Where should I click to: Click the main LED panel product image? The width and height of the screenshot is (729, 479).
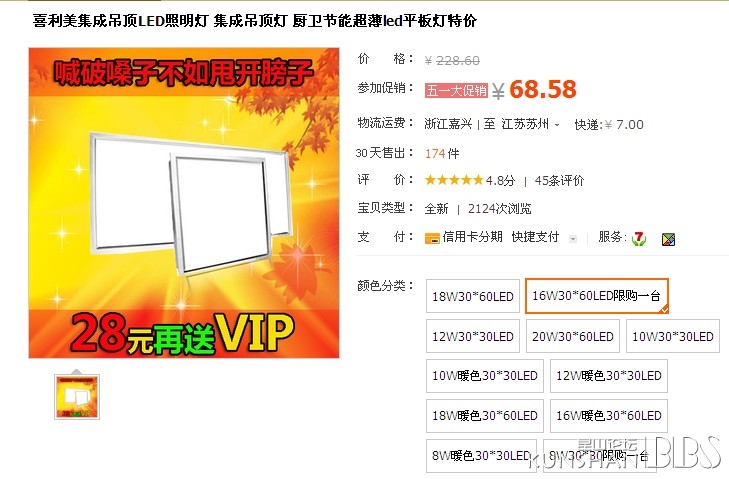[184, 203]
